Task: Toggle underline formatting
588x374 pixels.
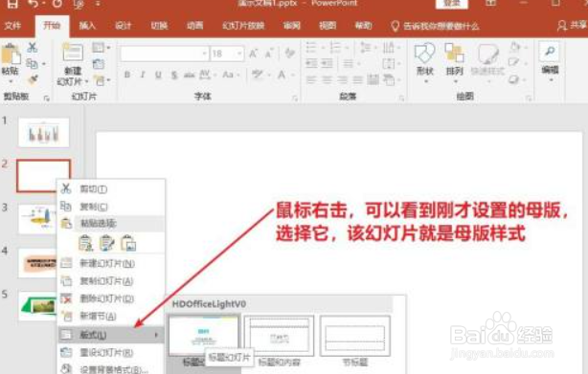Action: click(x=158, y=75)
